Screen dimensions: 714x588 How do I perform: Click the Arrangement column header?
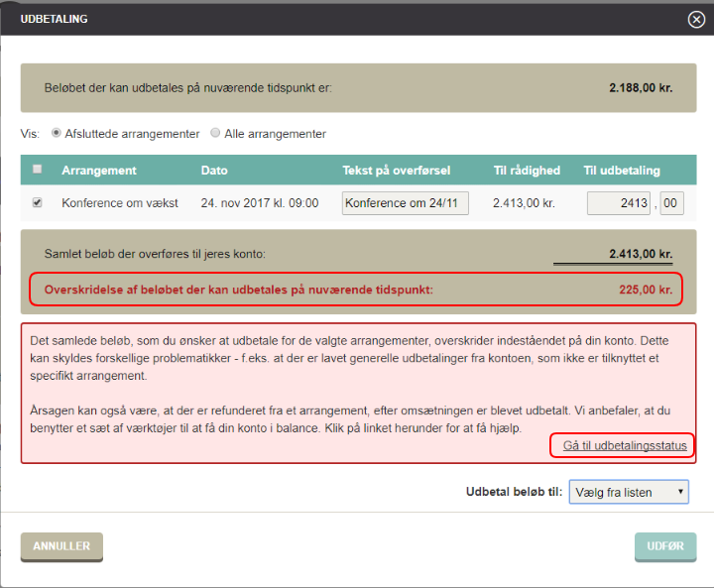tap(99, 171)
